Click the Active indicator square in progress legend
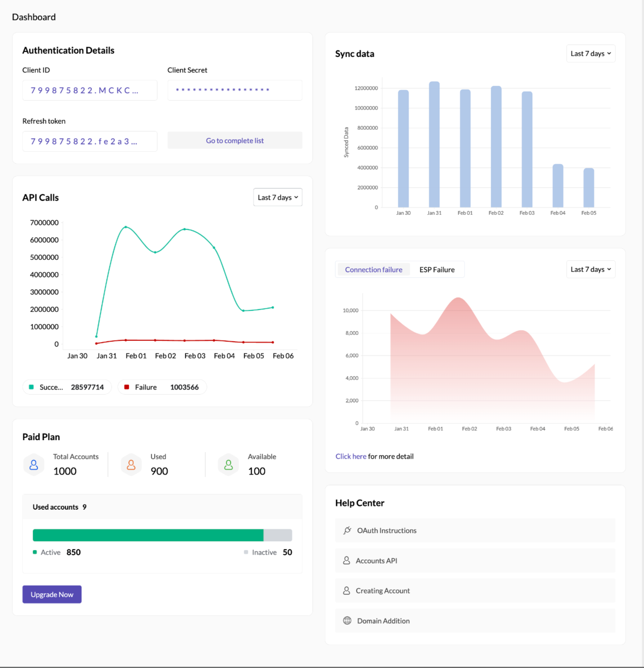This screenshot has height=668, width=644. [34, 552]
